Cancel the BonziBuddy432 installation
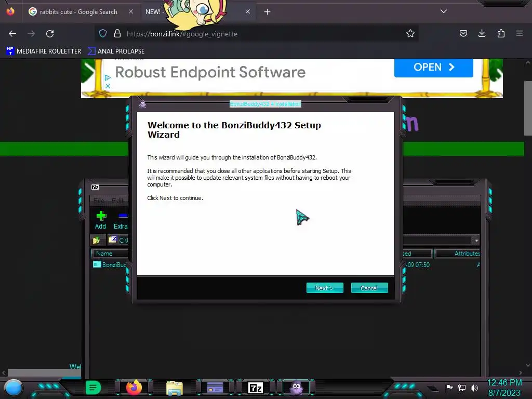 tap(369, 288)
